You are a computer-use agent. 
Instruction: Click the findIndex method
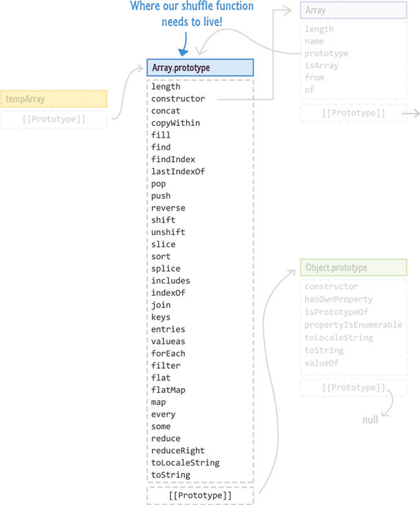(173, 160)
